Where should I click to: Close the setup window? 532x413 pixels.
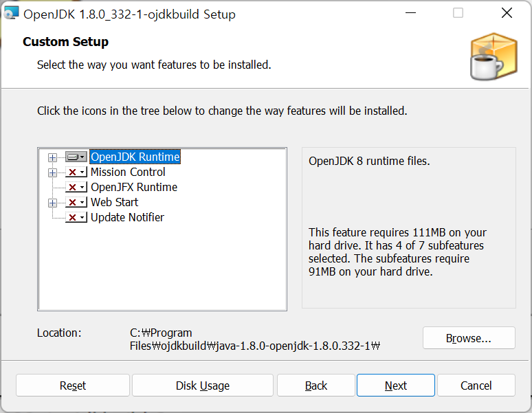pos(507,13)
